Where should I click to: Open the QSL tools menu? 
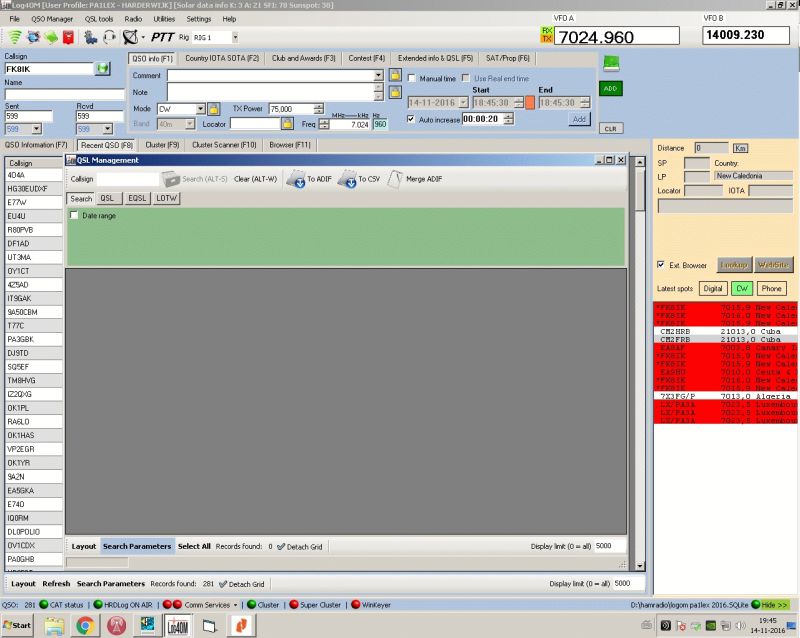99,19
